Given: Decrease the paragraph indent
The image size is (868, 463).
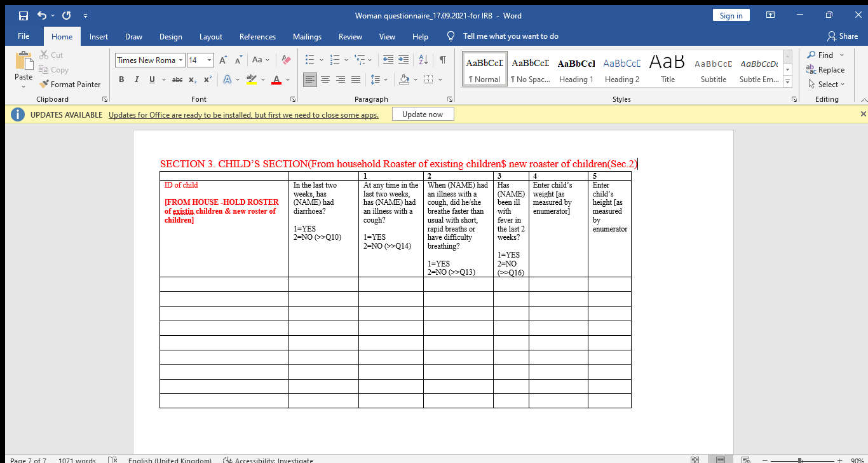Looking at the screenshot, I should pyautogui.click(x=389, y=60).
